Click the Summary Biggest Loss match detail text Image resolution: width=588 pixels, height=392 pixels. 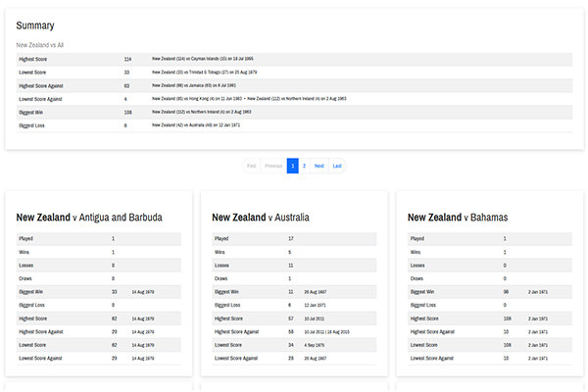[x=196, y=124]
